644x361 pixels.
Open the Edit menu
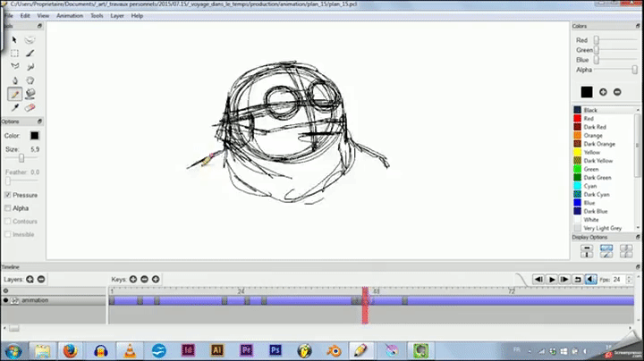[x=25, y=15]
